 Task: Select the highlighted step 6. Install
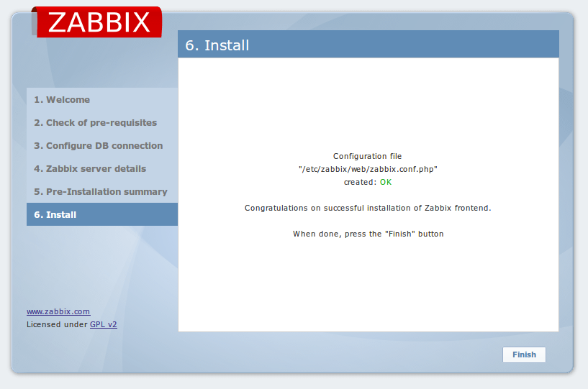pos(102,214)
